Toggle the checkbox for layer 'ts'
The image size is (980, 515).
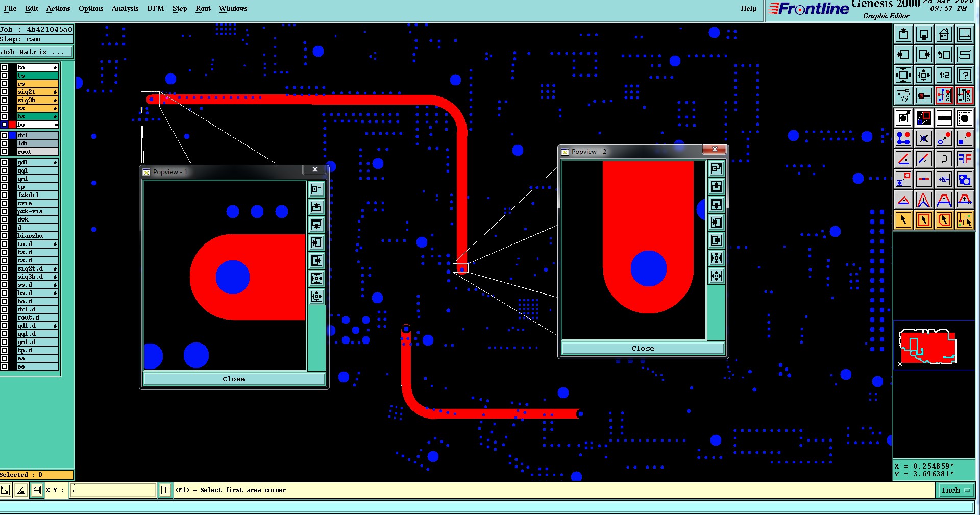coord(4,76)
